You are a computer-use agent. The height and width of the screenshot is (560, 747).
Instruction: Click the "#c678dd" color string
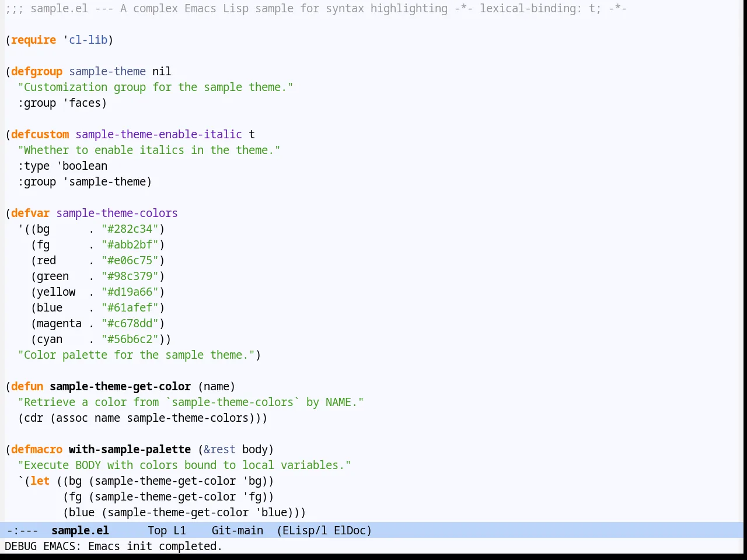(130, 323)
